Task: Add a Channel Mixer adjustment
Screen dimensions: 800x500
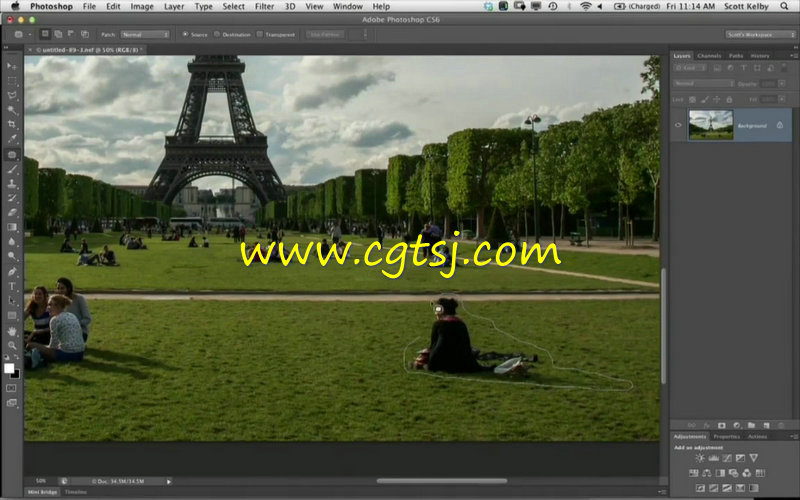Action: point(746,473)
